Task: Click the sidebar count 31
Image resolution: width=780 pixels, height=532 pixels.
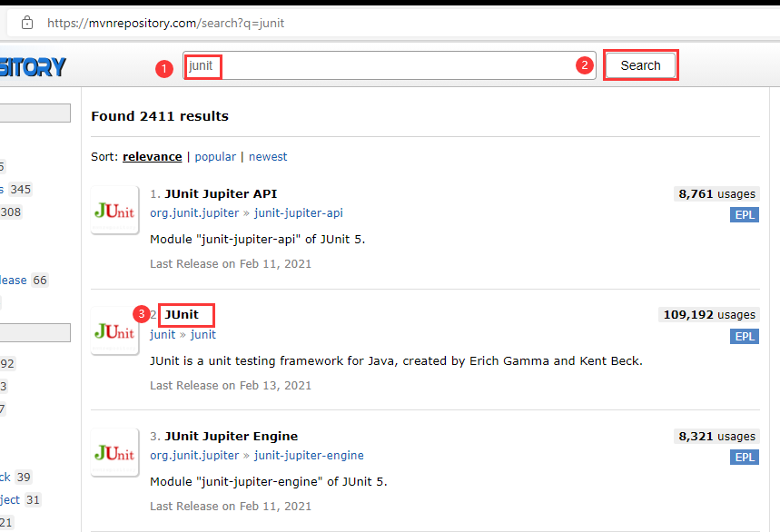Action: coord(33,499)
